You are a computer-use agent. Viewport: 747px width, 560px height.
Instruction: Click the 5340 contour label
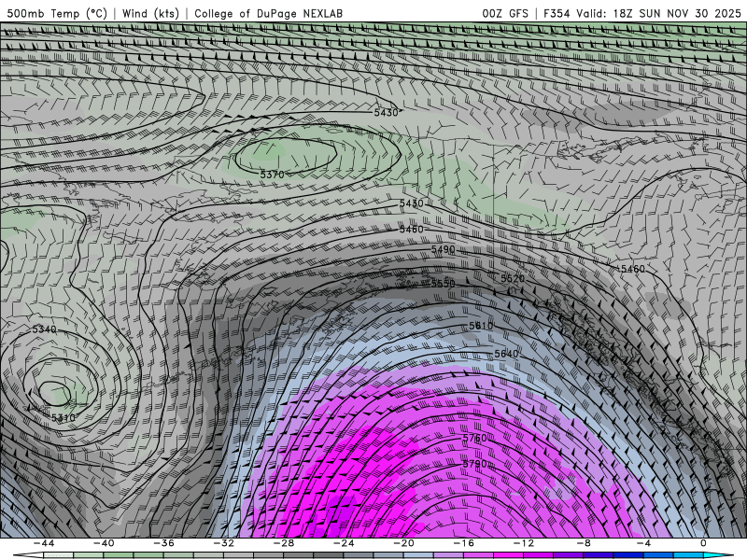(x=44, y=329)
